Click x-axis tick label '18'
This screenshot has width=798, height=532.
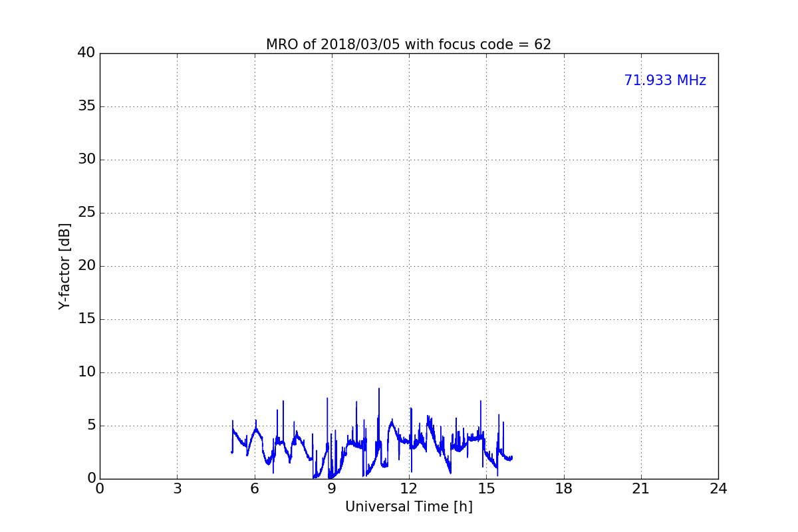[564, 489]
